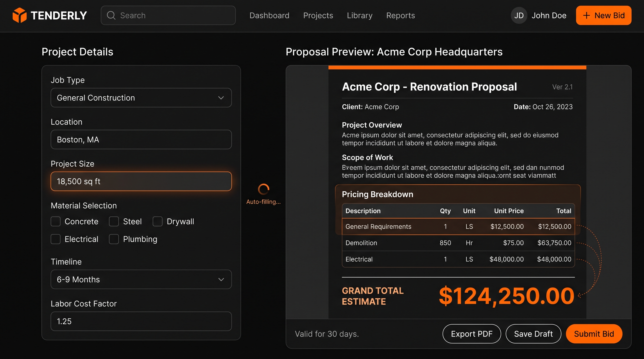Click the search magnifier icon
The width and height of the screenshot is (644, 359).
pyautogui.click(x=111, y=15)
